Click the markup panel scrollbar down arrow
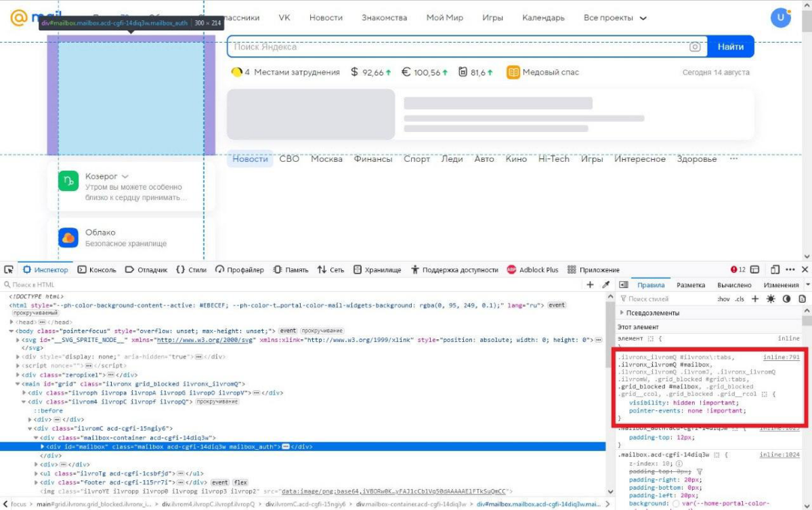812x510 pixels. click(610, 491)
